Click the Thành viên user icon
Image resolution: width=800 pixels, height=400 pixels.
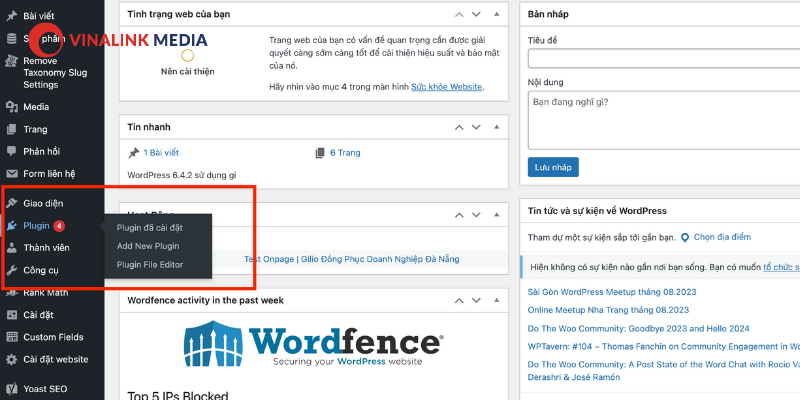click(11, 248)
